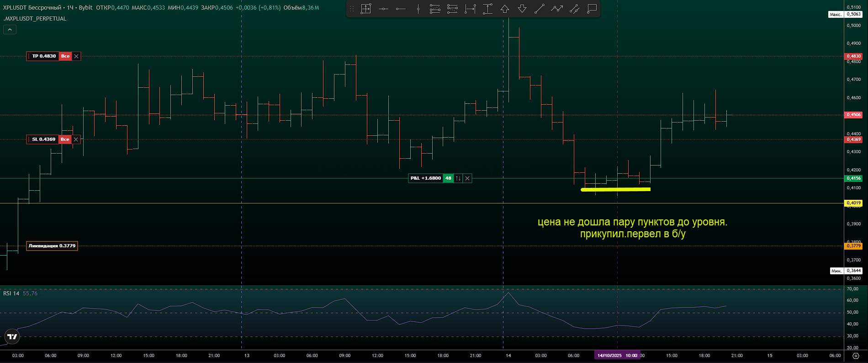
Task: Click the 'Ликвидация 0.3779' label
Action: click(52, 246)
